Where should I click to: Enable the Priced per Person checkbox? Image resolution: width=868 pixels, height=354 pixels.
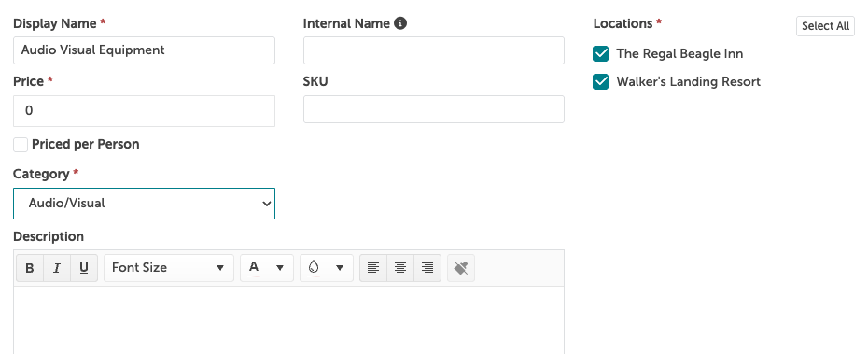click(21, 145)
